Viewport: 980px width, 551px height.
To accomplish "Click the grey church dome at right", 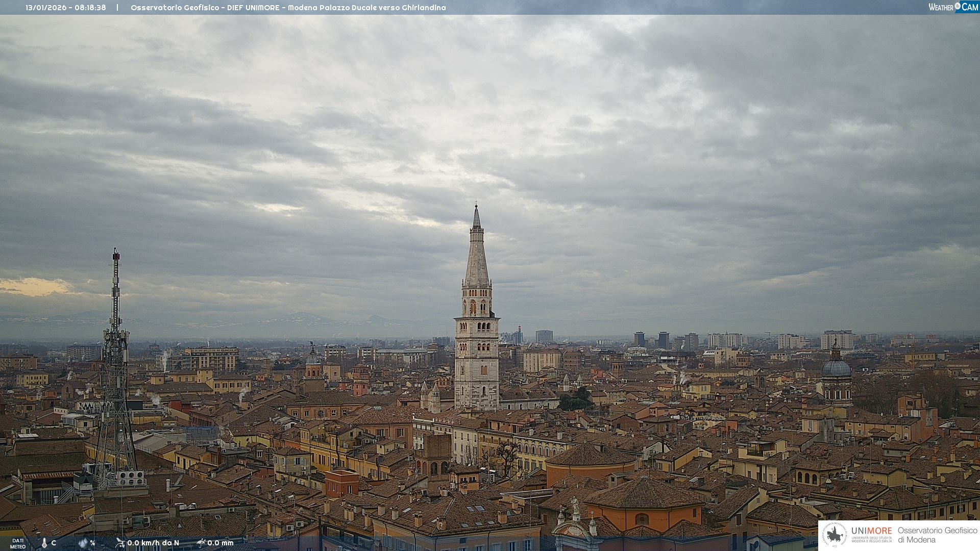I will (x=836, y=368).
